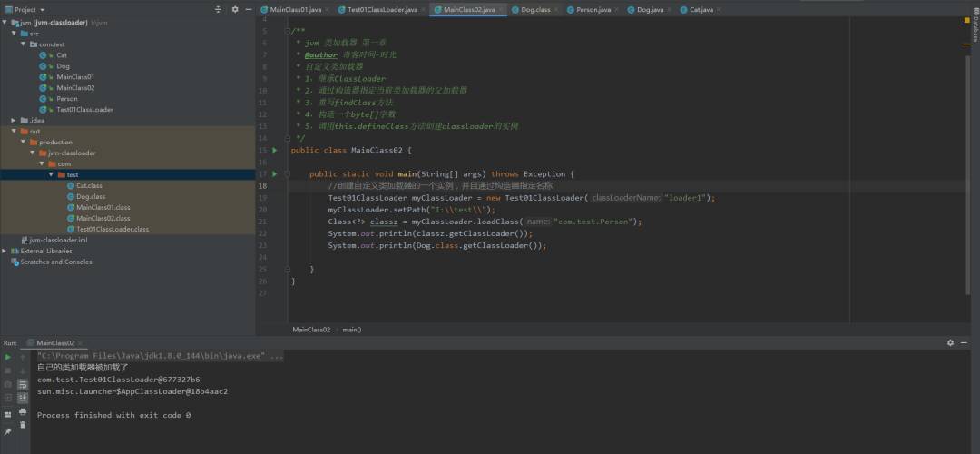
Task: Close the Dog.class editor tab
Action: tap(557, 9)
